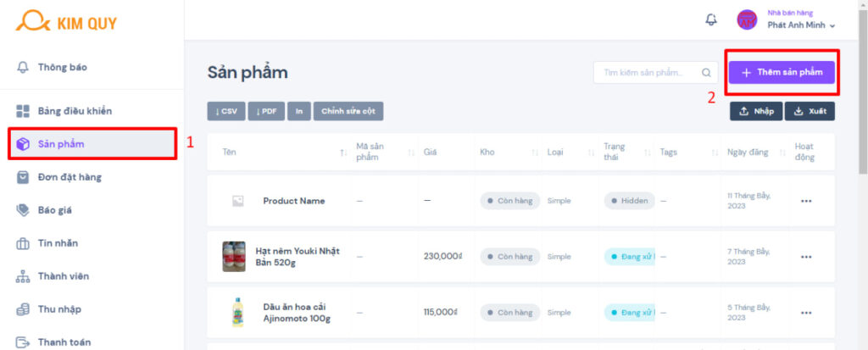Click the Đang xử lý status for Dầu ăn

pos(630,313)
